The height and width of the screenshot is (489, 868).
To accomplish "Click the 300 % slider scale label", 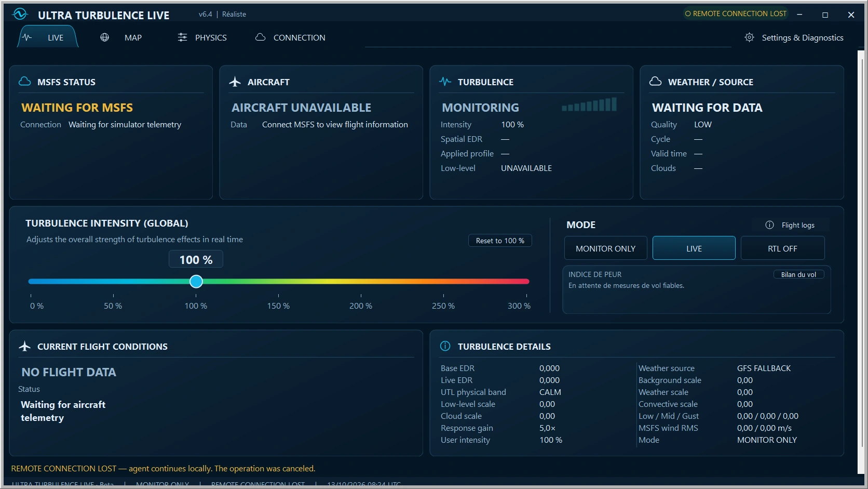I will coord(519,306).
